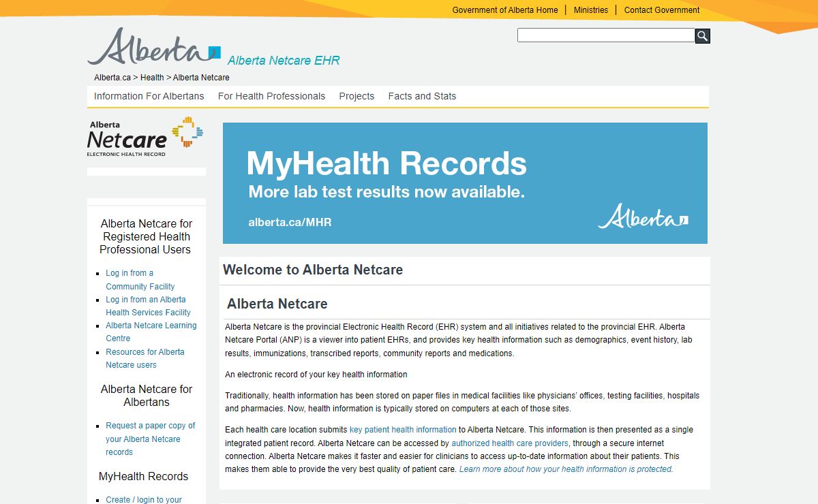The height and width of the screenshot is (504, 818).
Task: Click the Alberta Netcare breadcrumb entry
Action: 201,78
